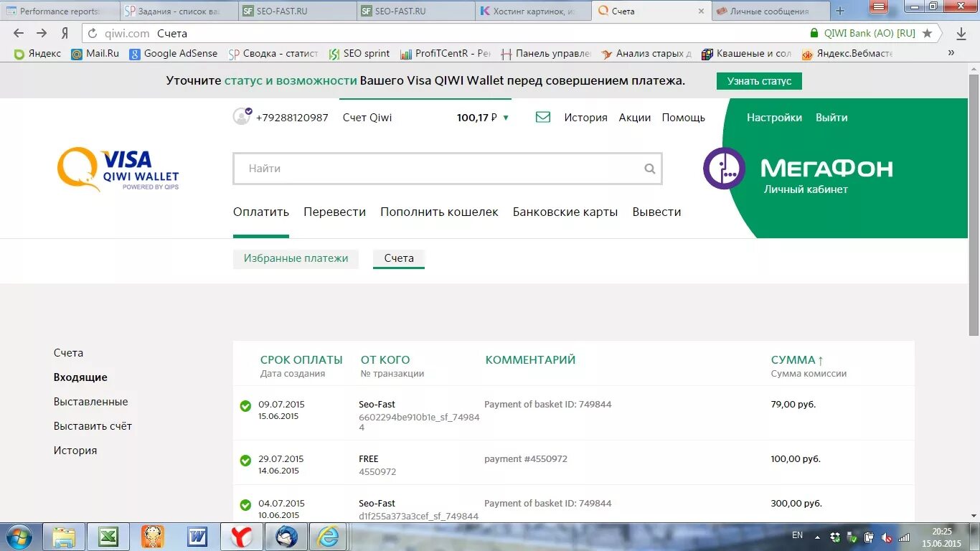Click the browser forward arrow
This screenshot has width=980, height=551.
click(42, 33)
